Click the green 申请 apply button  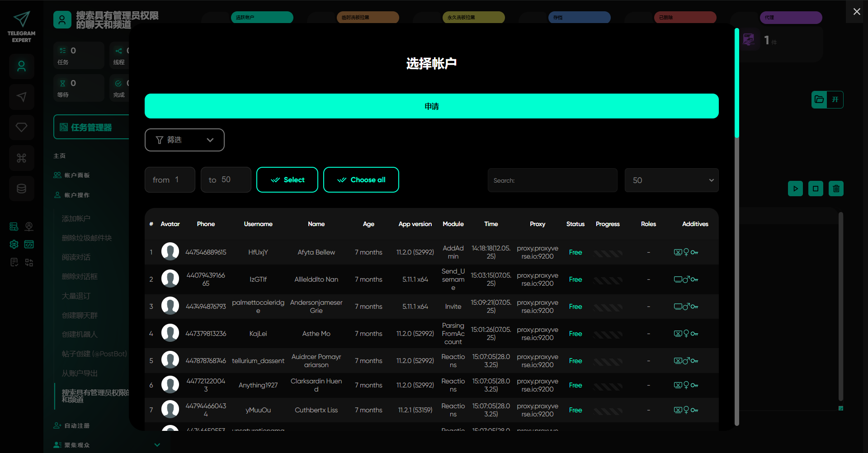[431, 106]
